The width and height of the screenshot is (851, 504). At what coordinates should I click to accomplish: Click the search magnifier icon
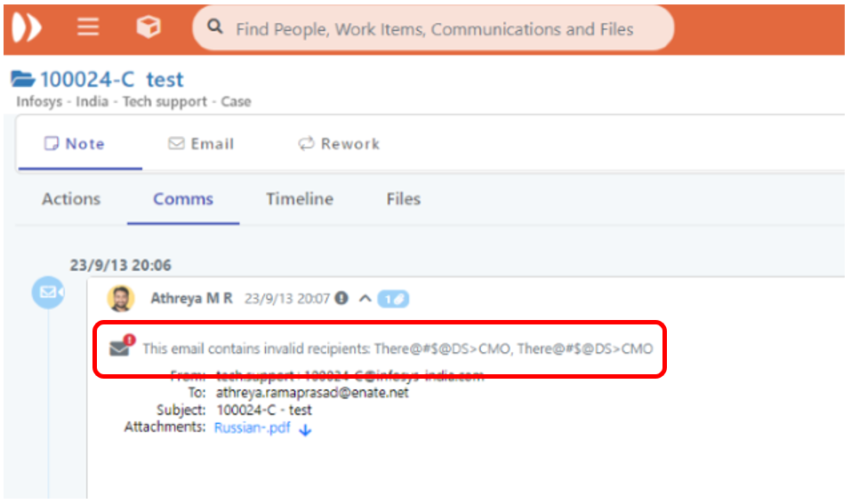click(x=214, y=28)
